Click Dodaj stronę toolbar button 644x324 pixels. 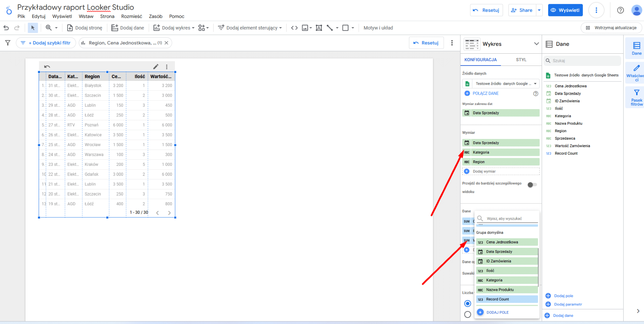[84, 28]
